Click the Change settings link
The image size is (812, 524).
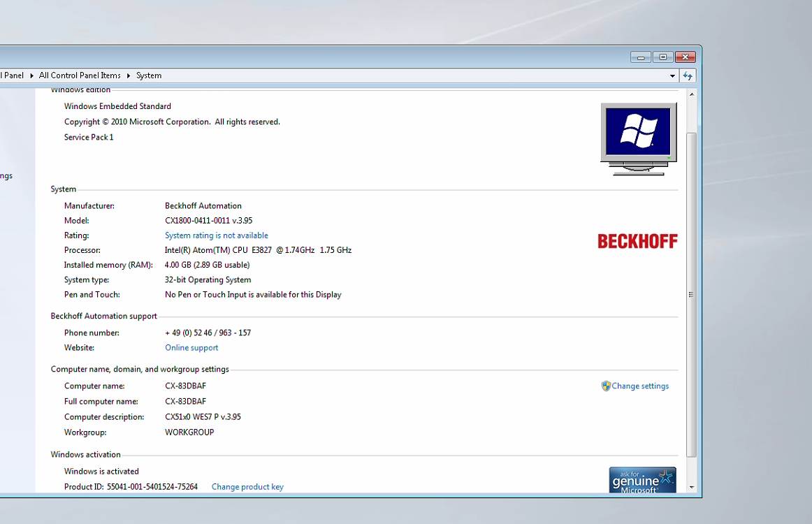[640, 386]
